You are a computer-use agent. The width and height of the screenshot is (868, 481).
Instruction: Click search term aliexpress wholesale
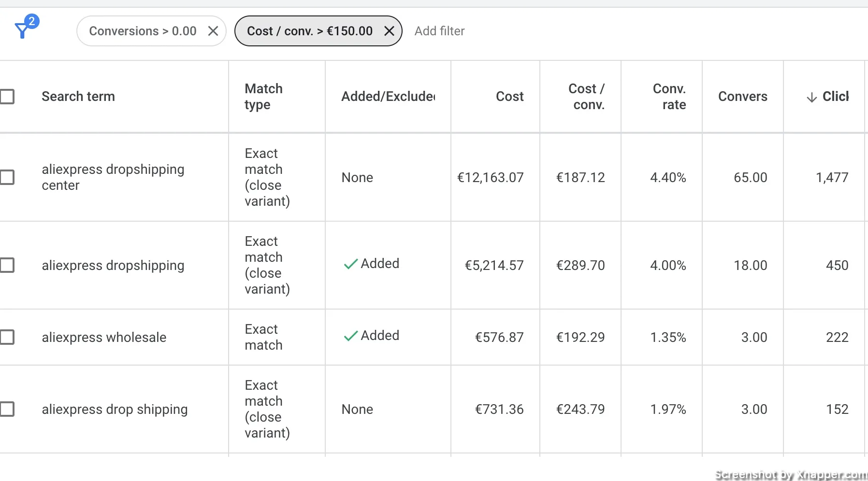click(x=104, y=337)
